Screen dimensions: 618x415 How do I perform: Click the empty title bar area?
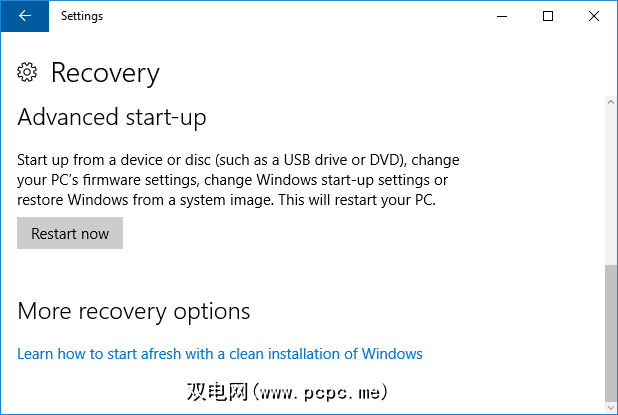[x=300, y=16]
